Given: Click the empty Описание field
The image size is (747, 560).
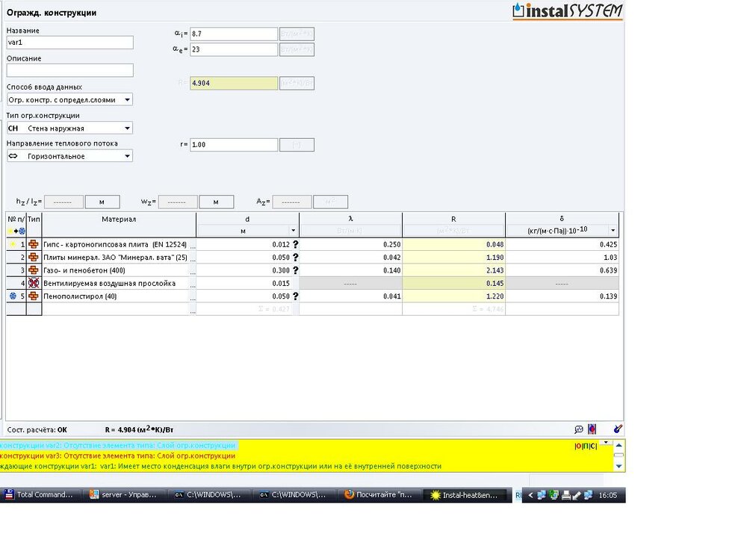Looking at the screenshot, I should pos(70,70).
